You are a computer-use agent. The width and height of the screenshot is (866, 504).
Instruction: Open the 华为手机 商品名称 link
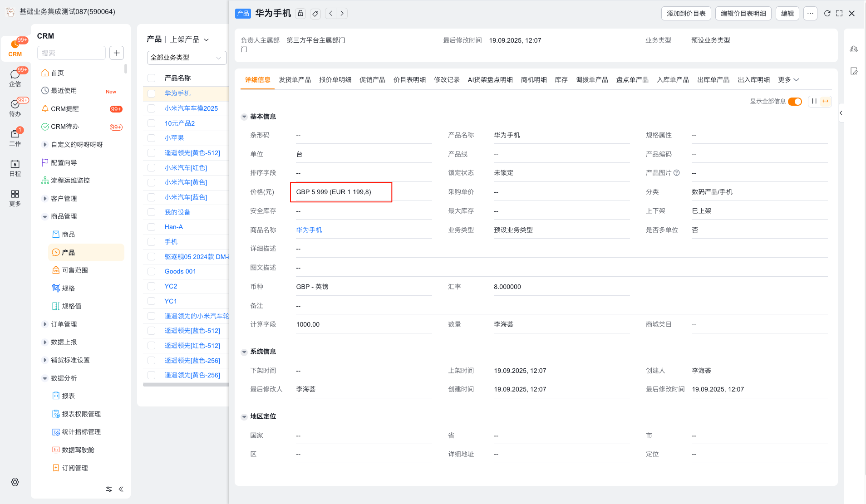click(309, 230)
